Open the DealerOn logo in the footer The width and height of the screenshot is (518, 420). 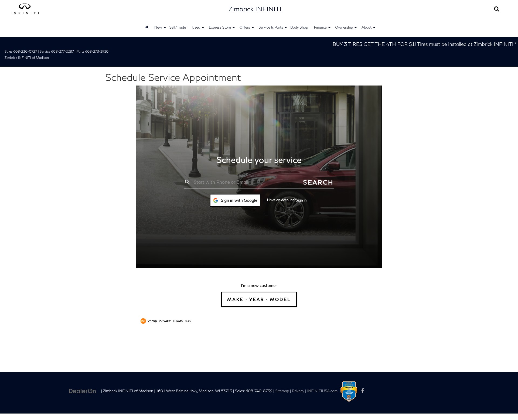(x=82, y=391)
